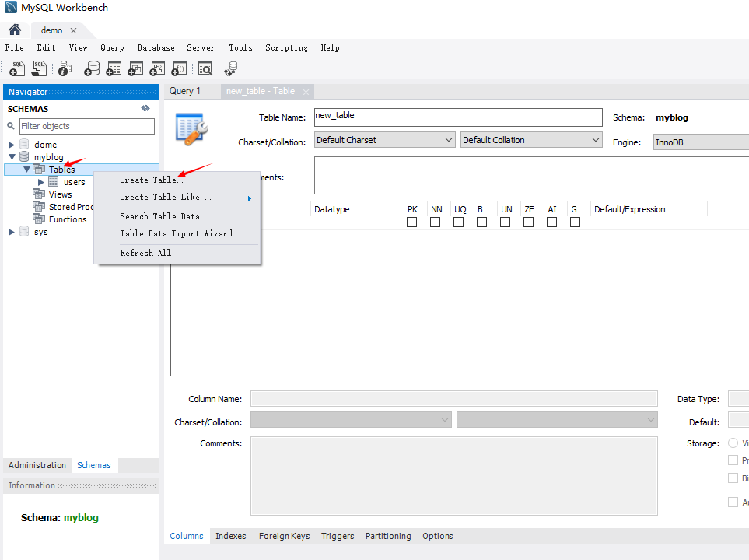Check the UQ column flag checkbox
The image size is (749, 560).
click(459, 222)
